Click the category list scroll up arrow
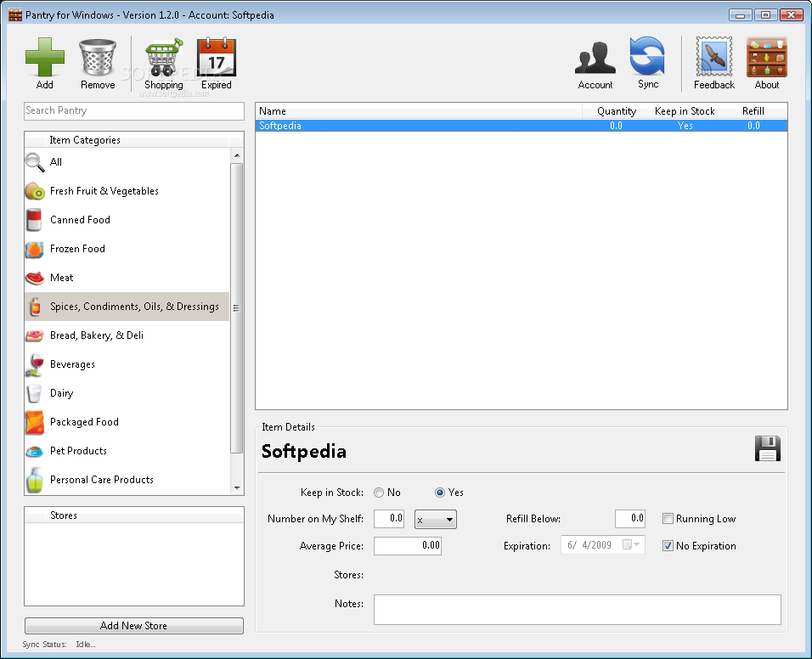Screen dimensions: 812x659 (237, 155)
